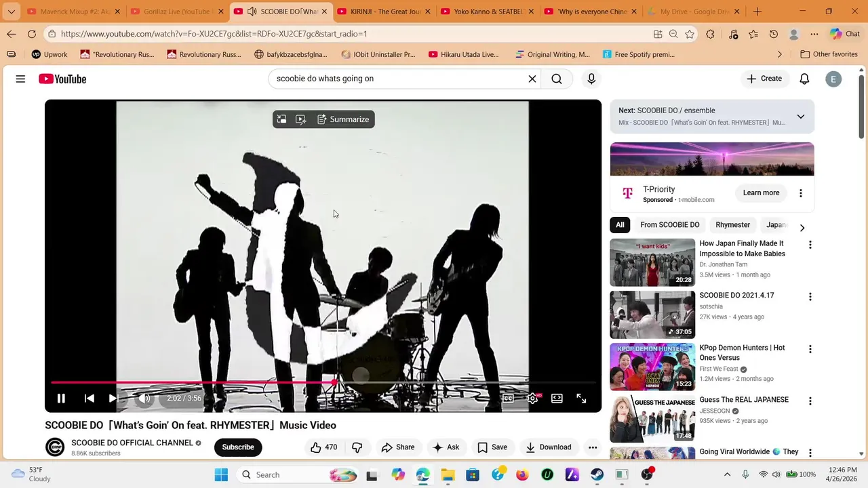
Task: Open T-Priority ad options menu
Action: [x=801, y=193]
